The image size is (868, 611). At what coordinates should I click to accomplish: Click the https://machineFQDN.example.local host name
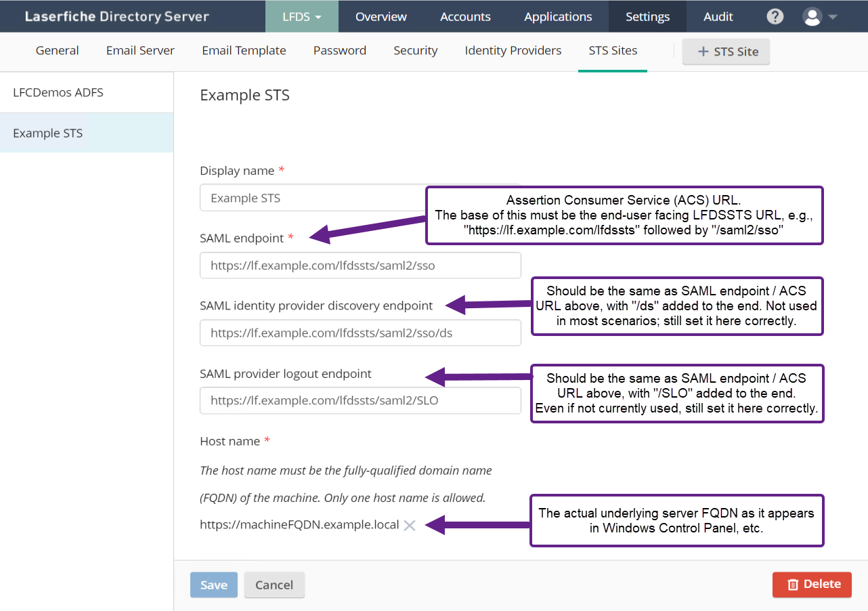pyautogui.click(x=299, y=524)
